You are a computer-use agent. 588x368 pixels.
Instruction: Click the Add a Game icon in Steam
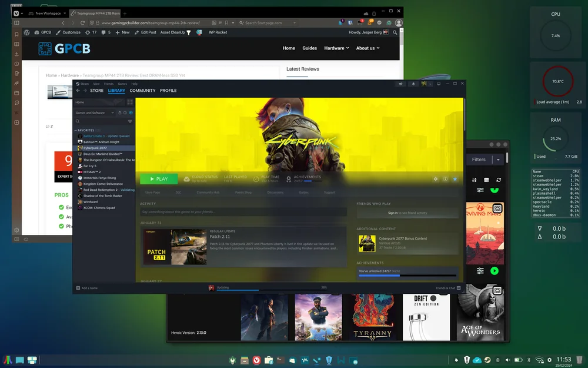point(78,288)
